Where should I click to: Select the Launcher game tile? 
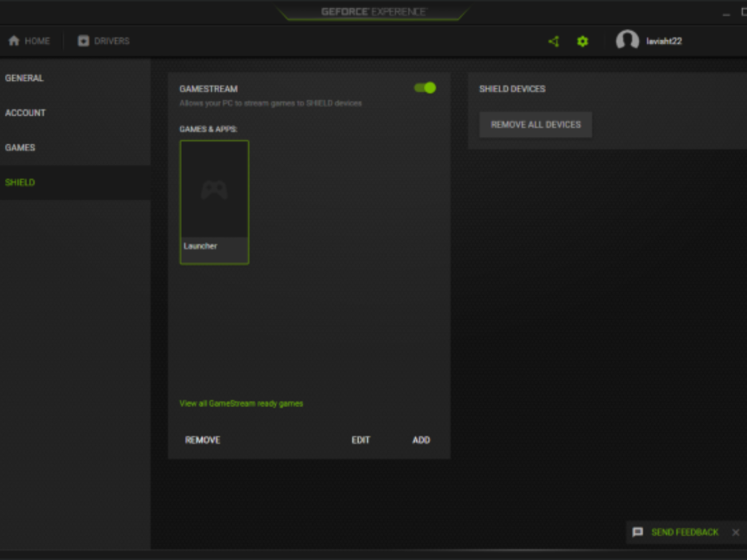214,202
